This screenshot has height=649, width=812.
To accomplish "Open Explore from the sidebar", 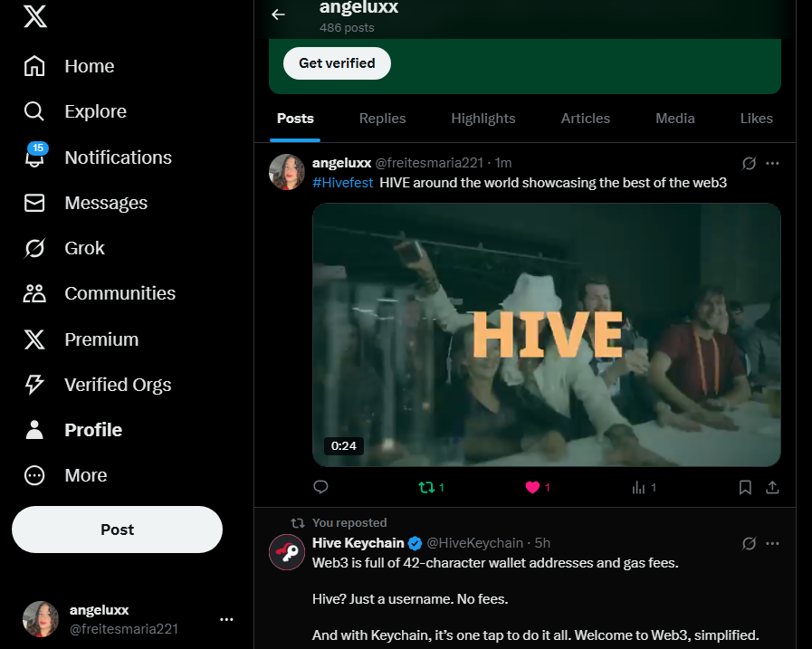I will tap(75, 111).
